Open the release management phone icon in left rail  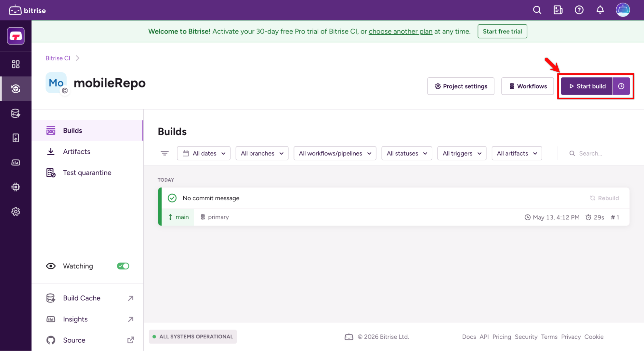[x=16, y=138]
